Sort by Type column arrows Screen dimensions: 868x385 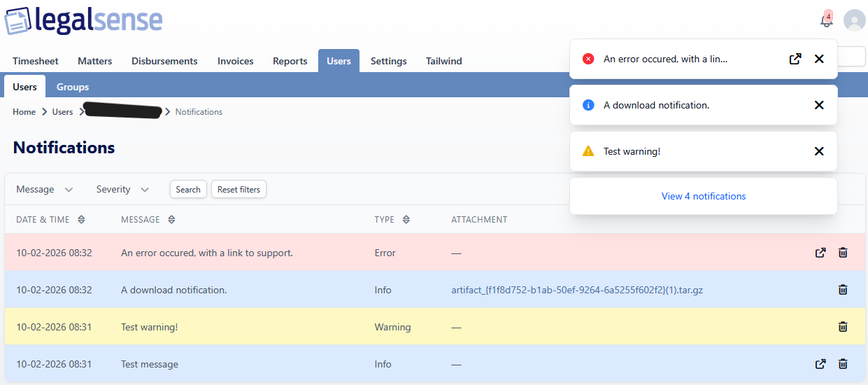(x=406, y=220)
